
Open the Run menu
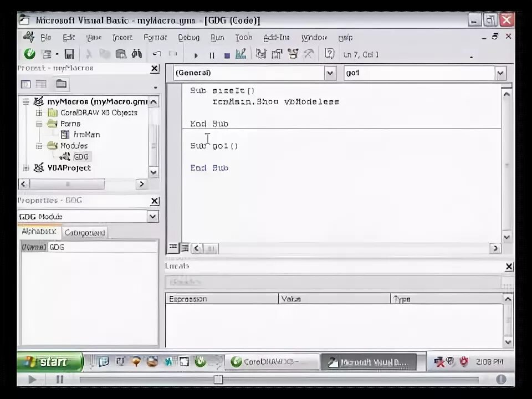(x=217, y=38)
